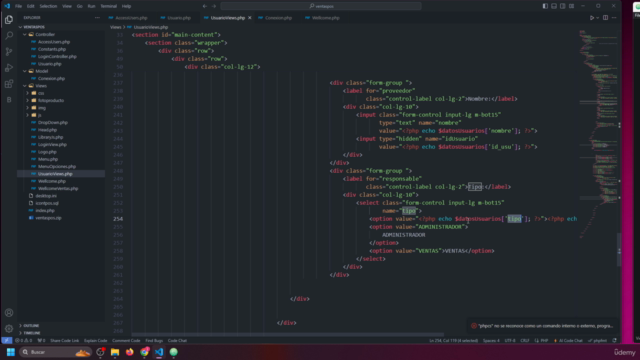Toggle the bottom panel layout icon
This screenshot has width=640, height=360.
coord(554,6)
